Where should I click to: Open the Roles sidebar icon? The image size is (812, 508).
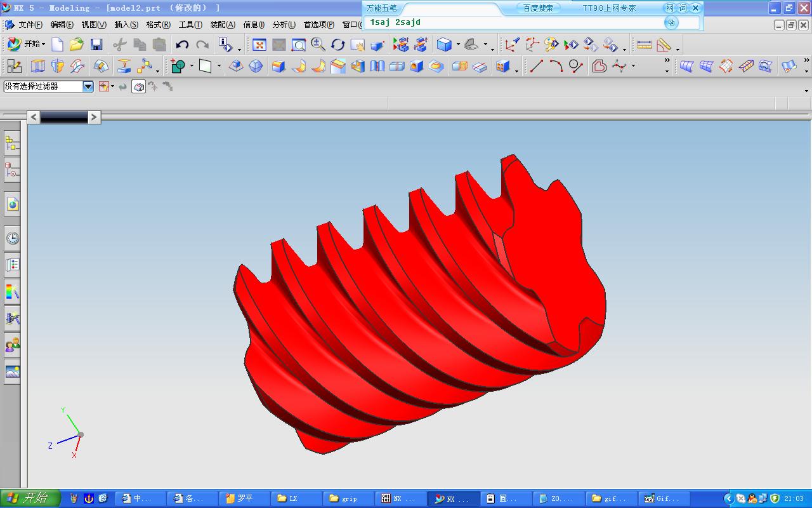pyautogui.click(x=13, y=345)
